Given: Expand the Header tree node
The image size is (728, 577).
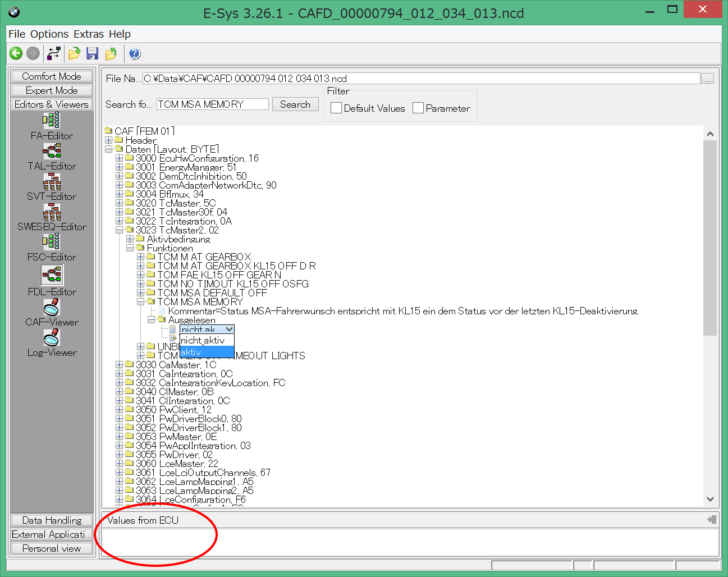Looking at the screenshot, I should pos(109,140).
